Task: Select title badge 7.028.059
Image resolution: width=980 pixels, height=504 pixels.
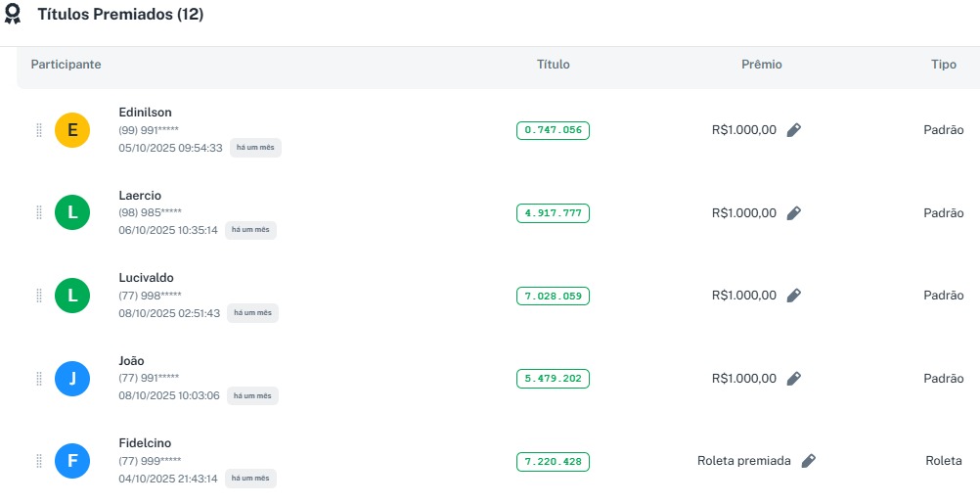Action: (553, 296)
